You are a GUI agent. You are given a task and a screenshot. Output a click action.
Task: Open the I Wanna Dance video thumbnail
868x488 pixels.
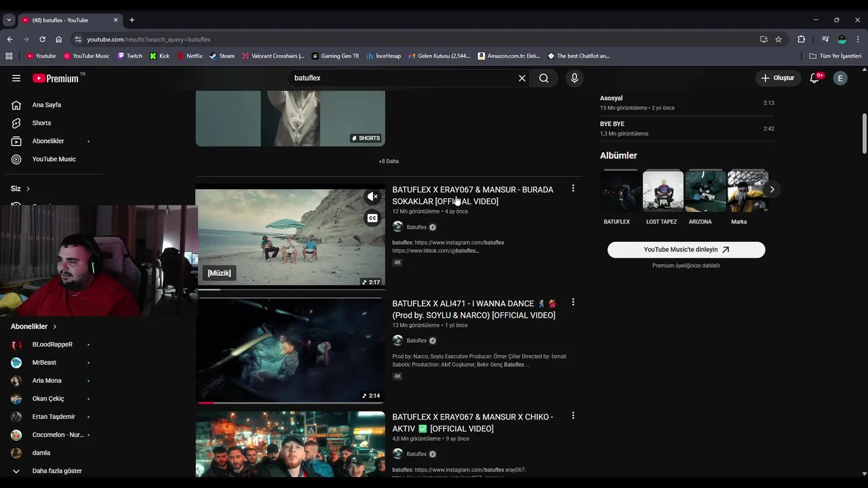tap(290, 351)
